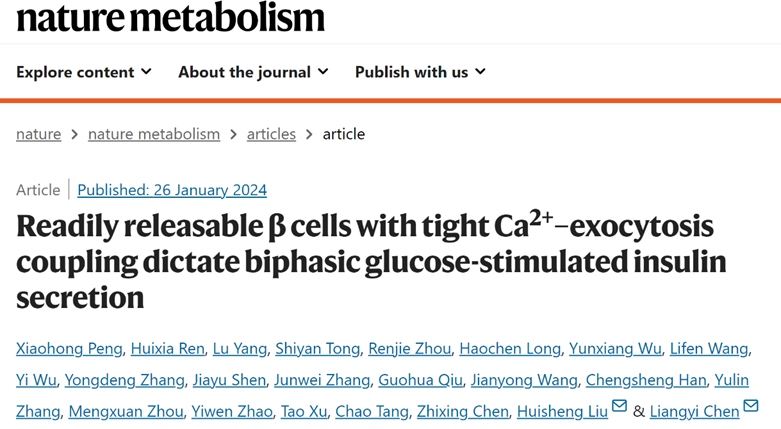
Task: Click the Published 26 January 2024 link
Action: [172, 189]
